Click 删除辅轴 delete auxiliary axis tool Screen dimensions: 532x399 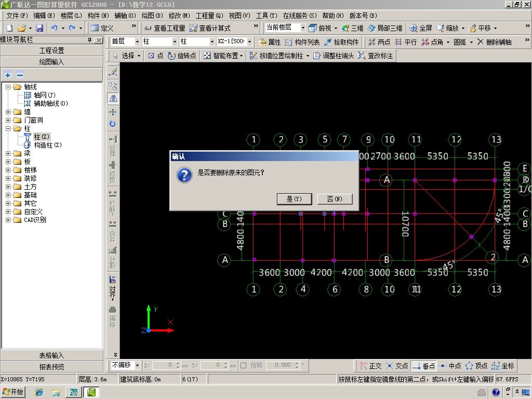[494, 42]
